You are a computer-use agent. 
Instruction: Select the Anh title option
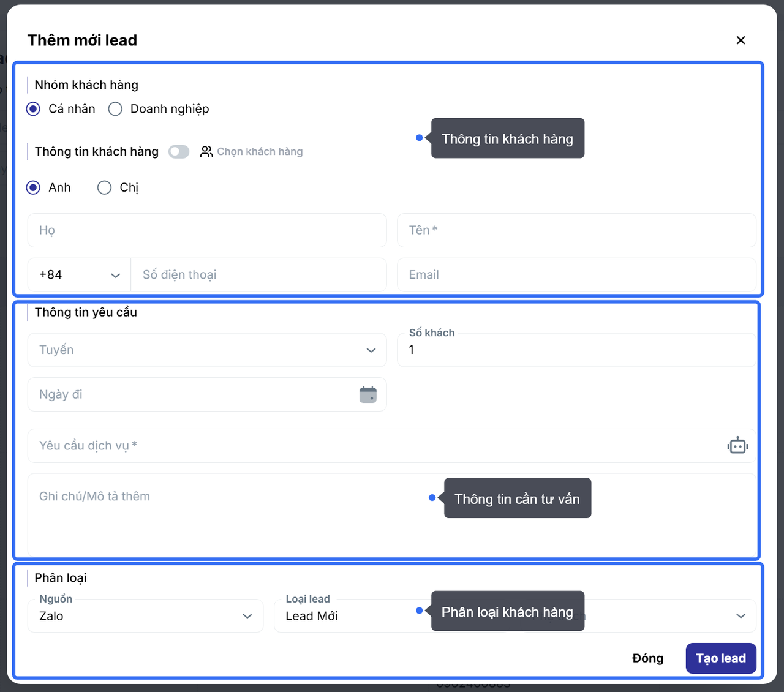[33, 187]
